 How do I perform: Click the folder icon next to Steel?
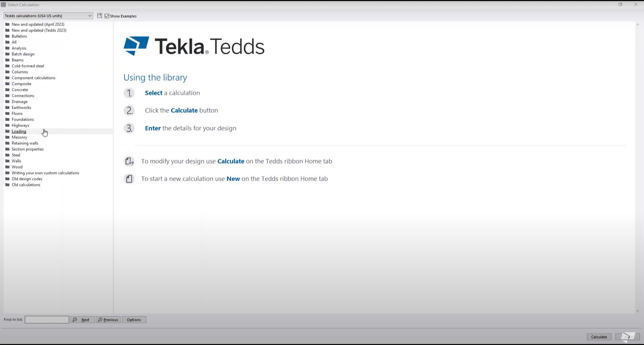tap(7, 155)
